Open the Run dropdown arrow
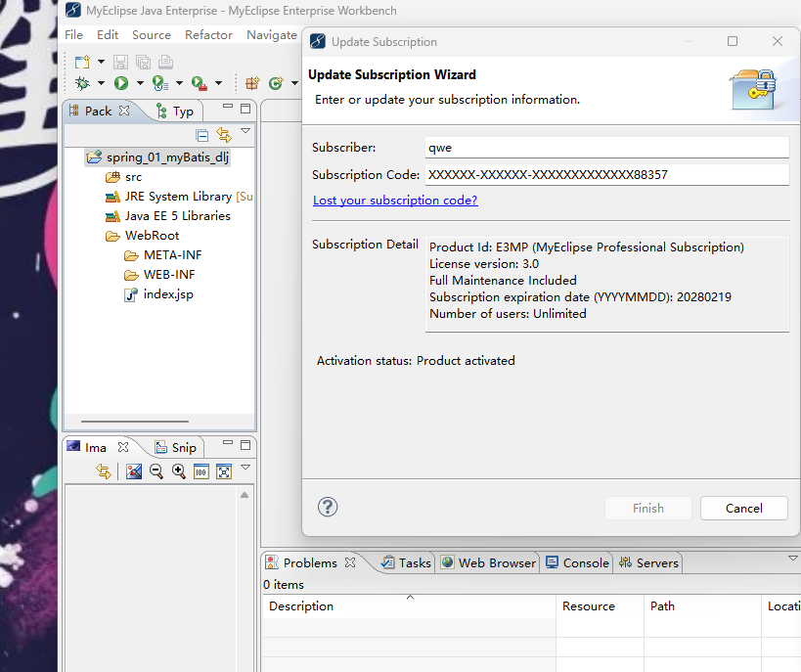This screenshot has height=672, width=801. tap(140, 83)
